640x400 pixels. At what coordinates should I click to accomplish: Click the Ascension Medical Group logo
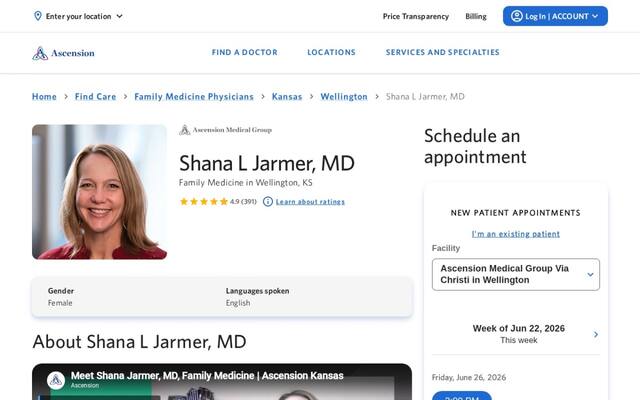tap(225, 130)
